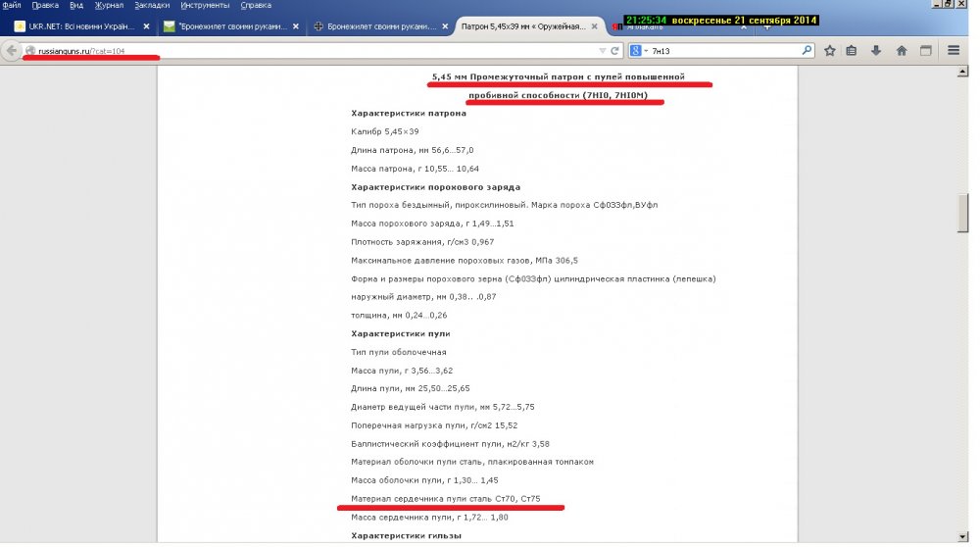Click line 'Тип пули оболочечная'
980x547 pixels.
tap(399, 352)
